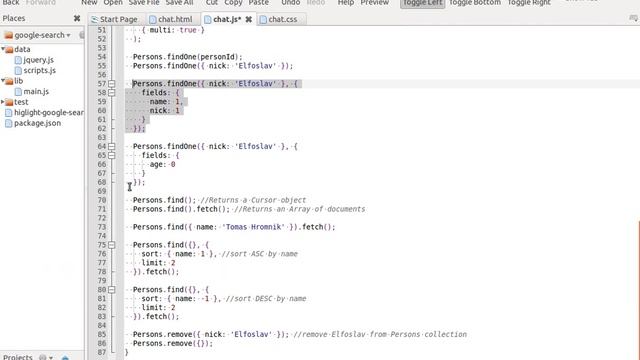Click '//sort DESC by name' comment
640x360 pixels.
[x=266, y=298]
